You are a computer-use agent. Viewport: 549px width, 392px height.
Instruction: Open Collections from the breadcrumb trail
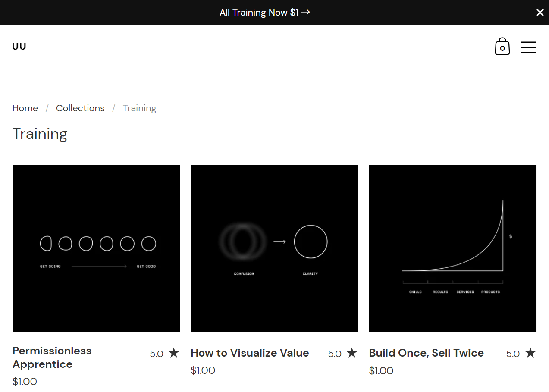pos(80,108)
